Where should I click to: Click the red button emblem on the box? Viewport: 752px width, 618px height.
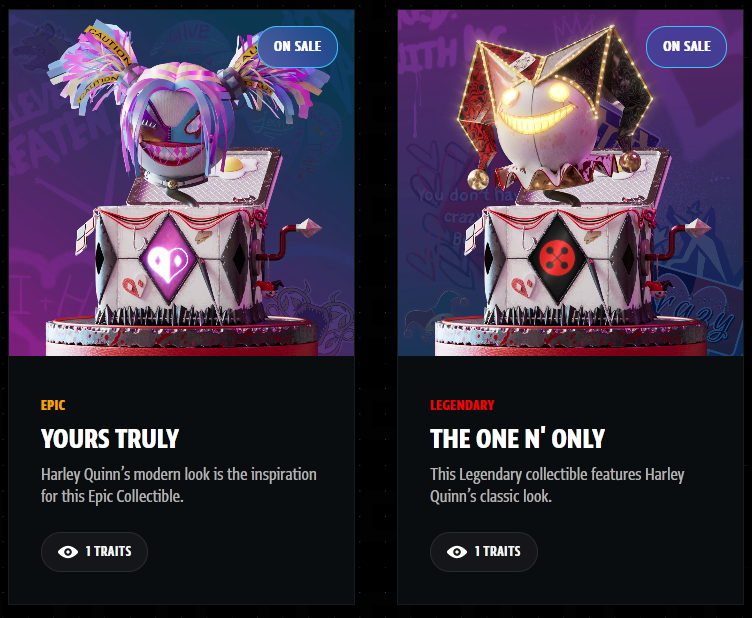click(x=557, y=258)
